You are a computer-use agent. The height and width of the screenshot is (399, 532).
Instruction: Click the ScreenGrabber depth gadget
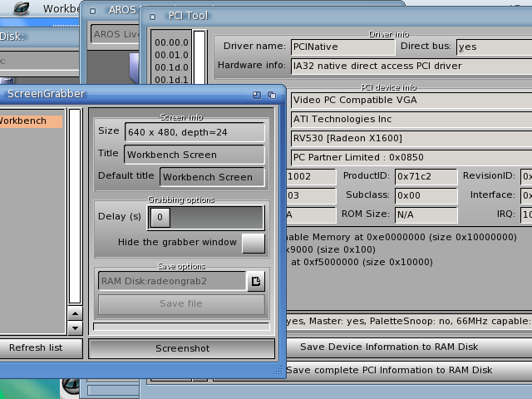272,95
